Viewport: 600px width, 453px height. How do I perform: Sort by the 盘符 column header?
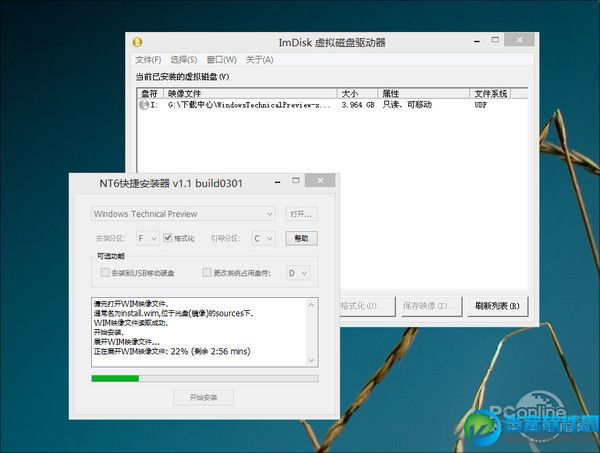pyautogui.click(x=150, y=93)
